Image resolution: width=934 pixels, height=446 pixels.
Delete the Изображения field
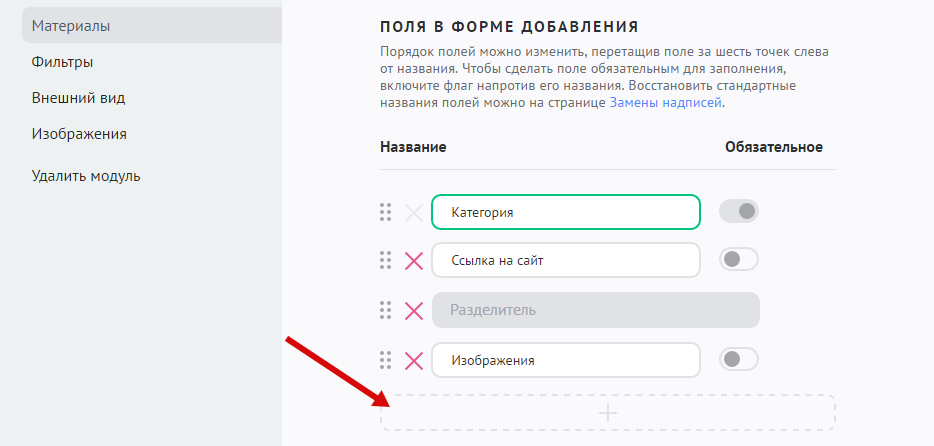tap(413, 361)
